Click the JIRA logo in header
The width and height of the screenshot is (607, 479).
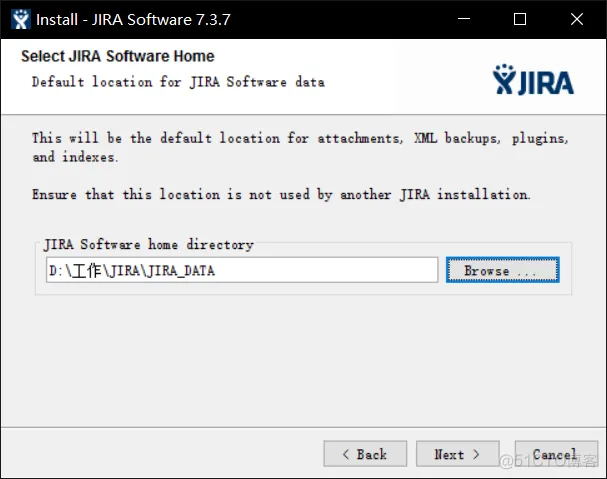[x=533, y=80]
